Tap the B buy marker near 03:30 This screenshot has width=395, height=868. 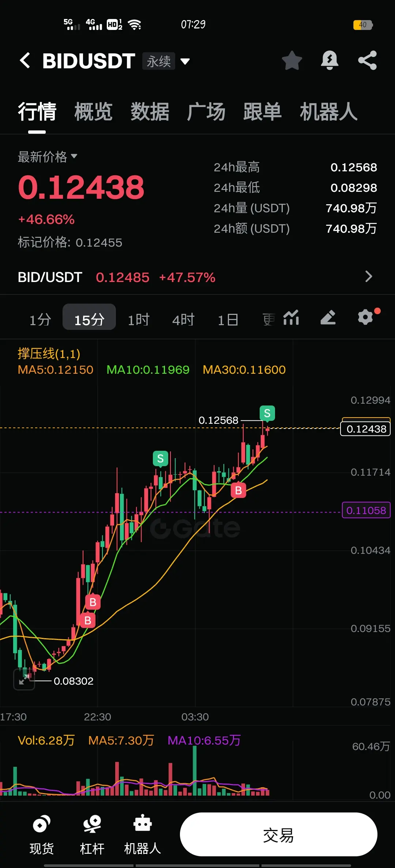click(238, 490)
